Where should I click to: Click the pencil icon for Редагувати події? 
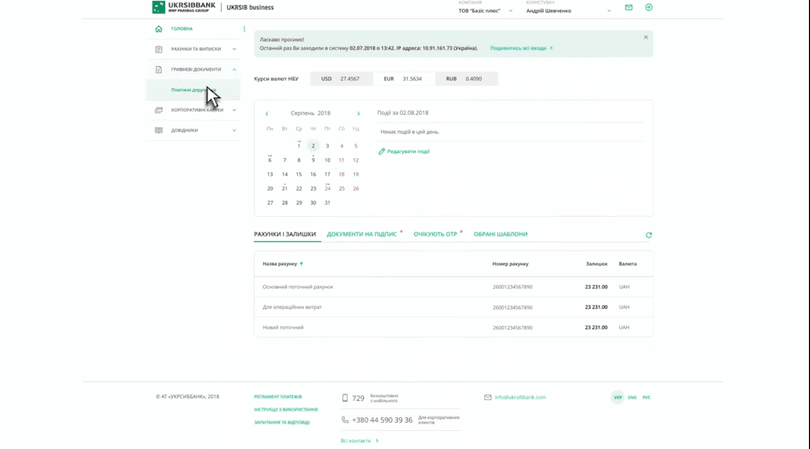coord(381,152)
